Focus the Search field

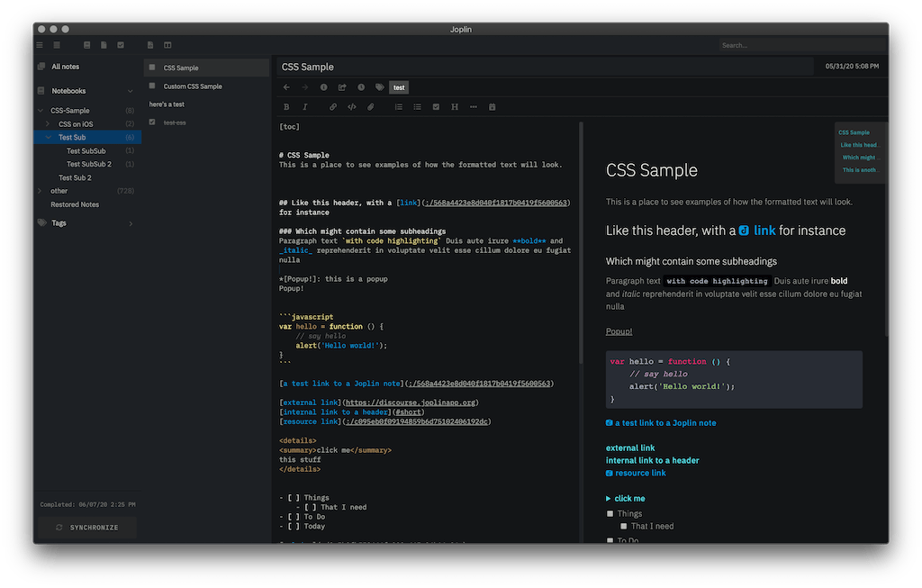click(802, 45)
